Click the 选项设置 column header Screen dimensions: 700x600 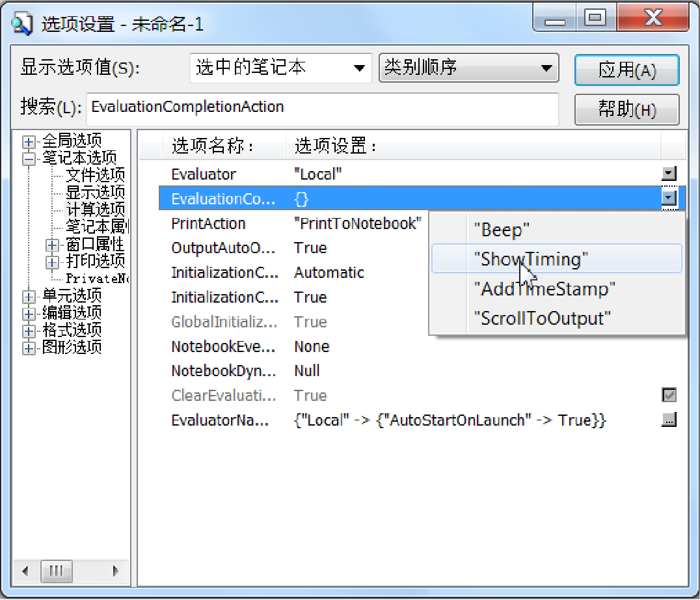point(473,146)
